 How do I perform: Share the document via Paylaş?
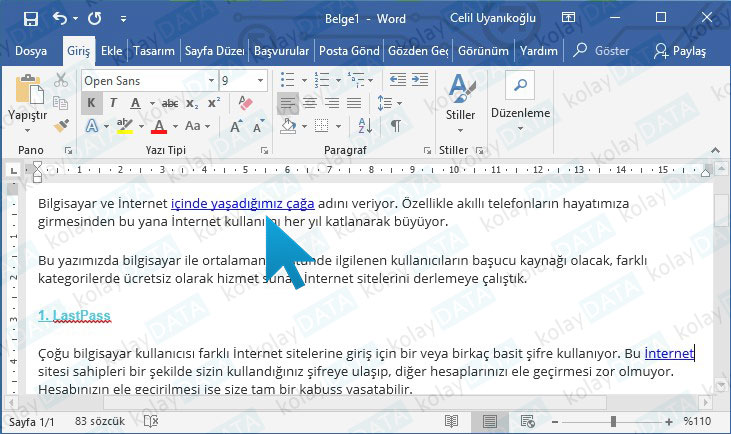(680, 51)
